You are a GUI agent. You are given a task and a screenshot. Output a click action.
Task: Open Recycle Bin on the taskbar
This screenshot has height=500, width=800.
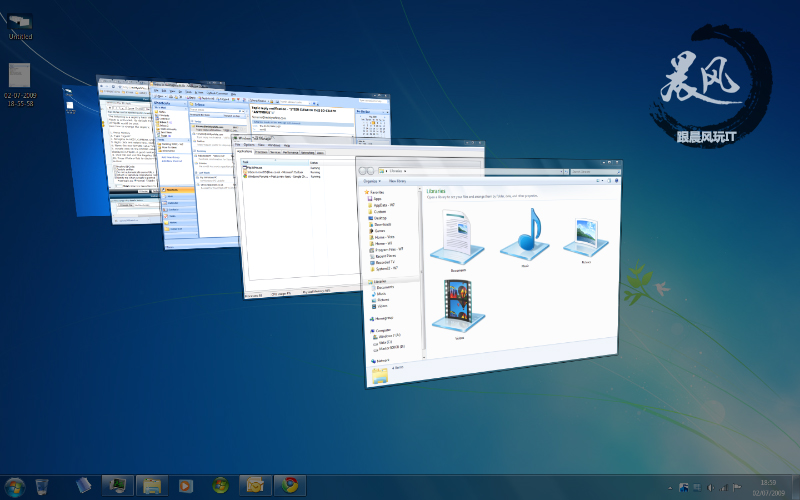coord(42,486)
